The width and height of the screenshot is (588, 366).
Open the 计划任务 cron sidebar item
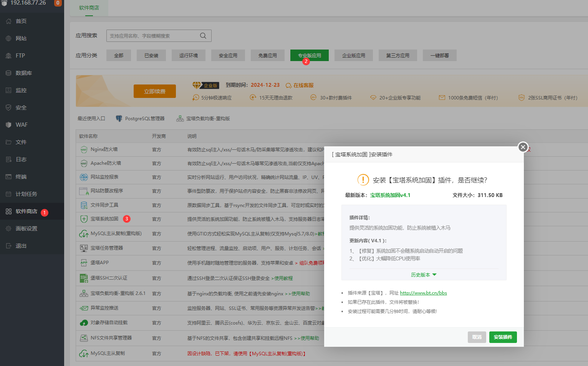(32, 194)
